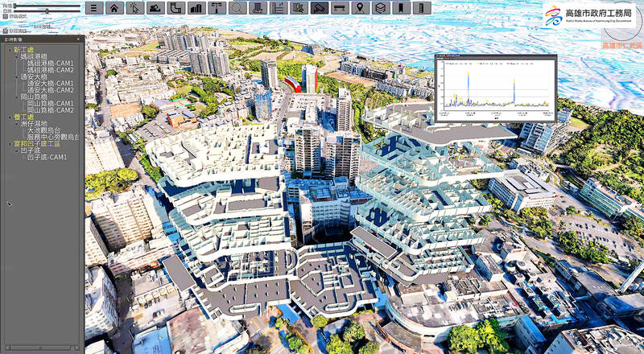This screenshot has width=644, height=354.
Task: Click the Home view icon
Action: pyautogui.click(x=115, y=8)
